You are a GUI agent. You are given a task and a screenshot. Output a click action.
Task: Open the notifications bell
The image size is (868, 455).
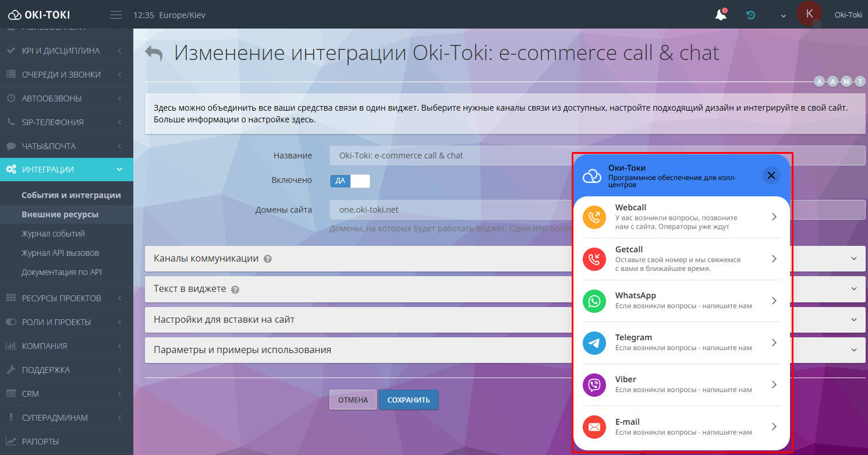pos(720,14)
